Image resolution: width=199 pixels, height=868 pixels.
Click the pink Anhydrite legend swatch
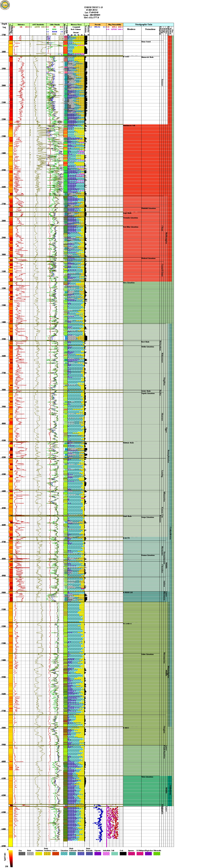pos(106,854)
